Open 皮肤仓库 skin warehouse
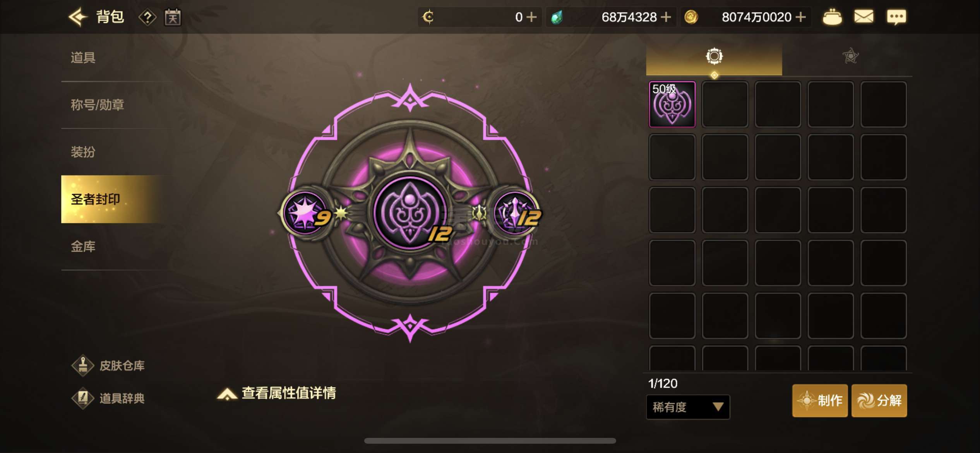Image resolution: width=980 pixels, height=453 pixels. point(108,365)
